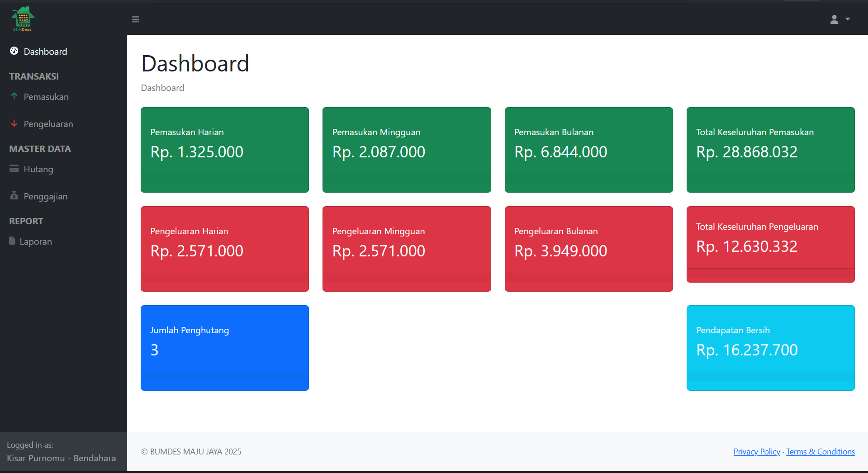This screenshot has width=868, height=473.
Task: Click the Pengeluaran Bulanan label
Action: coord(556,231)
